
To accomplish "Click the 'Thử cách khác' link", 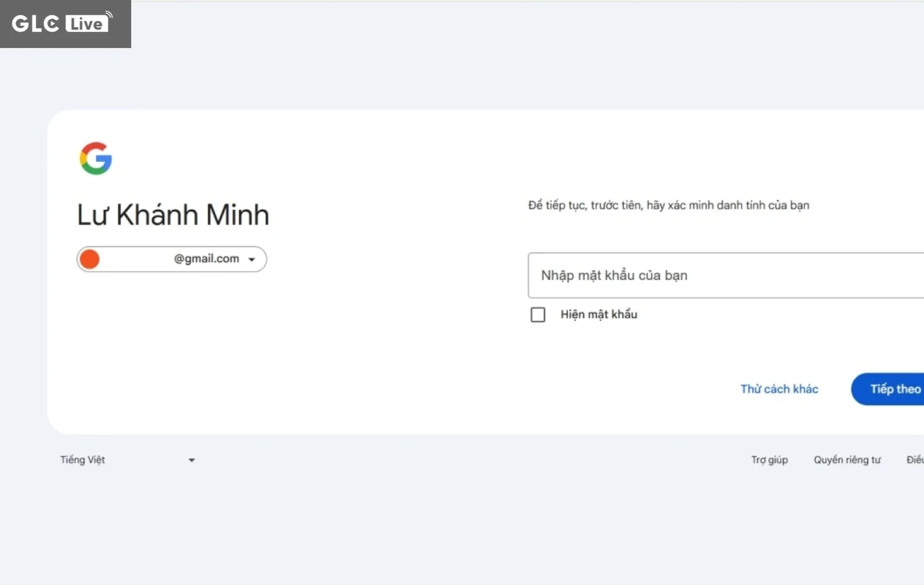I will click(x=779, y=389).
